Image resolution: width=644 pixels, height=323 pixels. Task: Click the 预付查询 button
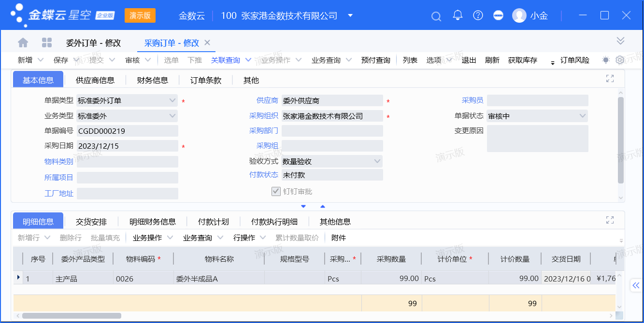(x=376, y=60)
